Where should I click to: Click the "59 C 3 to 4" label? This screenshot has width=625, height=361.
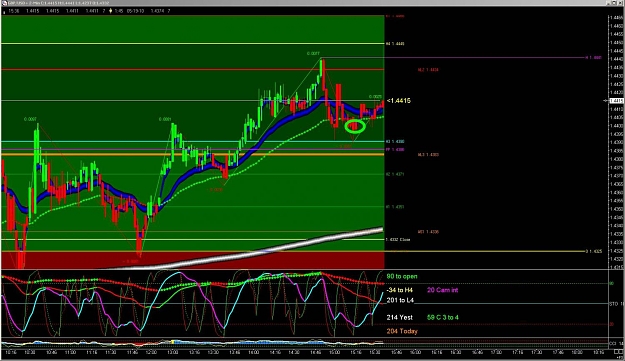(443, 318)
